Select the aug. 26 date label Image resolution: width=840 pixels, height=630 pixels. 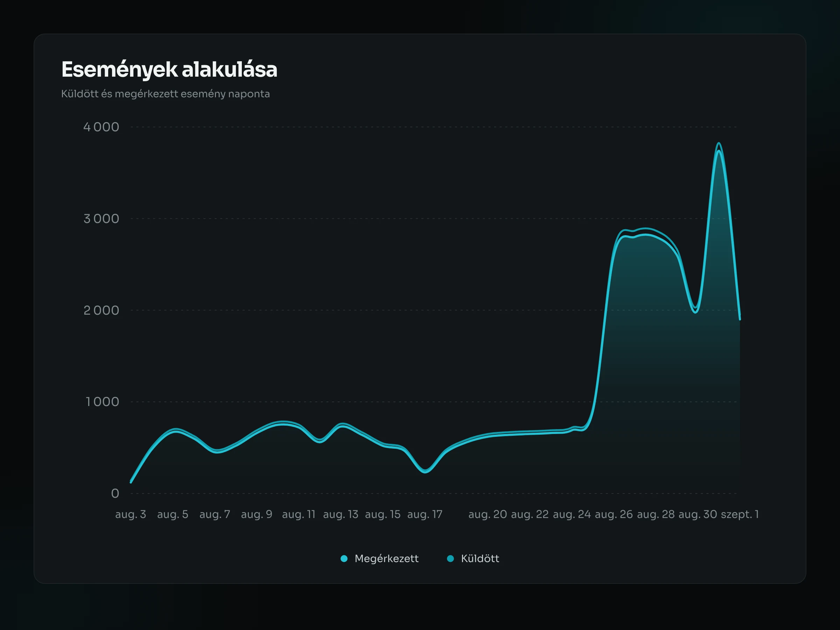point(614,514)
